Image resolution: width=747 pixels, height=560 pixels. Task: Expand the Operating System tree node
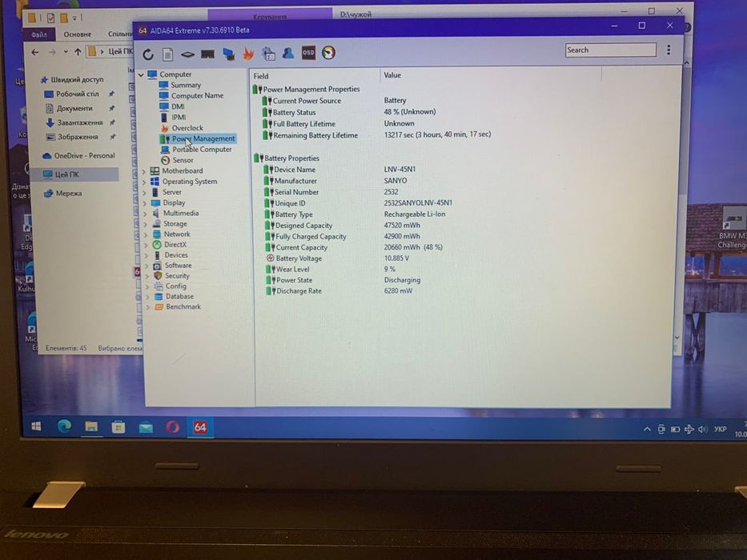pos(144,182)
